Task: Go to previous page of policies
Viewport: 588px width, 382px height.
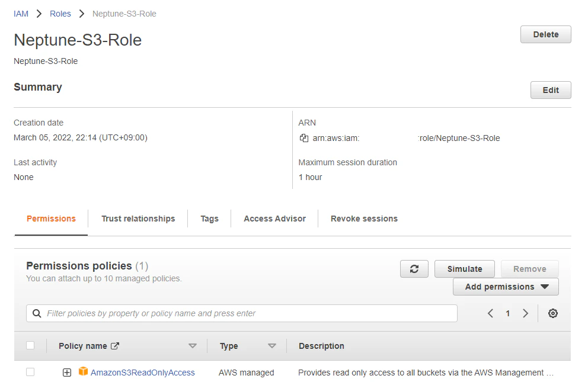Action: [x=490, y=313]
